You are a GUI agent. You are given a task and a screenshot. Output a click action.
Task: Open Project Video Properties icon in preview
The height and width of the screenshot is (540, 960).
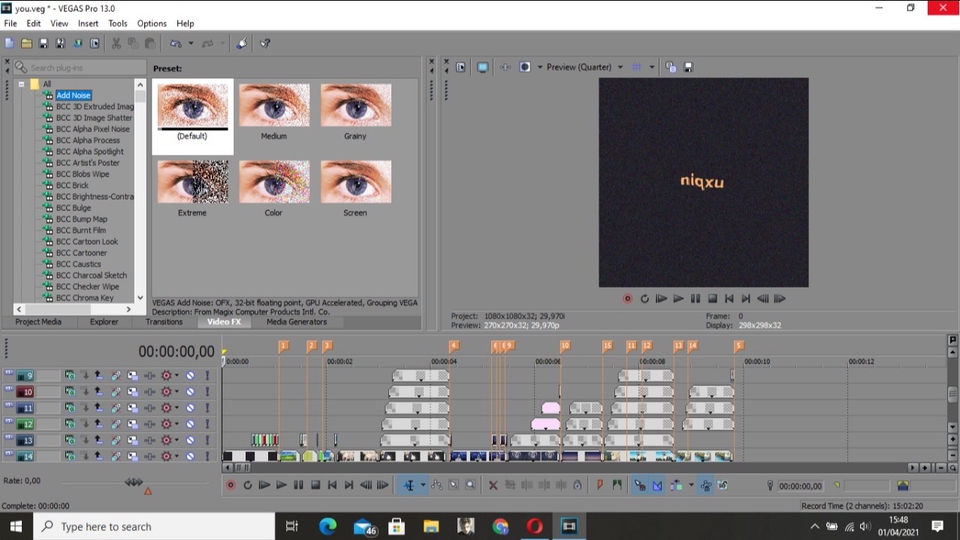(x=461, y=67)
